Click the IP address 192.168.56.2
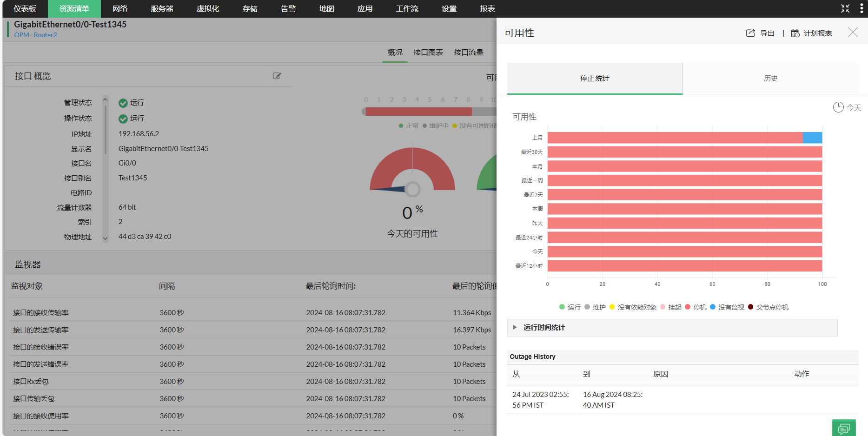The height and width of the screenshot is (436, 868). coord(139,134)
